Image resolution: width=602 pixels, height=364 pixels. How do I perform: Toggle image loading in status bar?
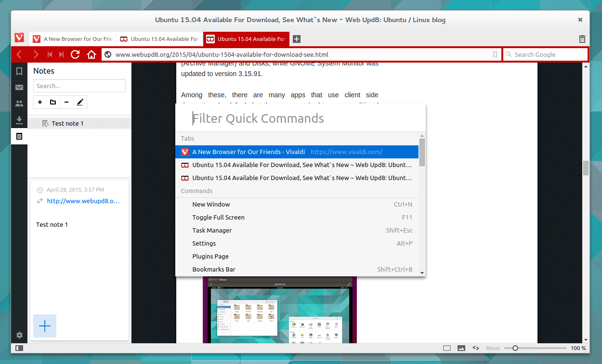pyautogui.click(x=461, y=348)
